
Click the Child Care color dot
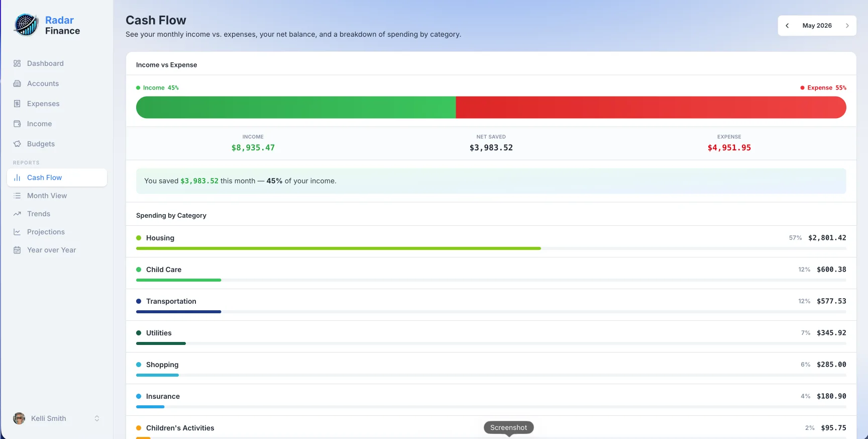139,270
